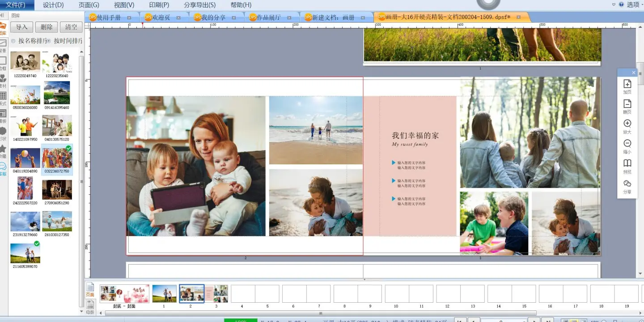Open the 背景 background panel icon
This screenshot has height=322, width=644.
tap(3, 43)
